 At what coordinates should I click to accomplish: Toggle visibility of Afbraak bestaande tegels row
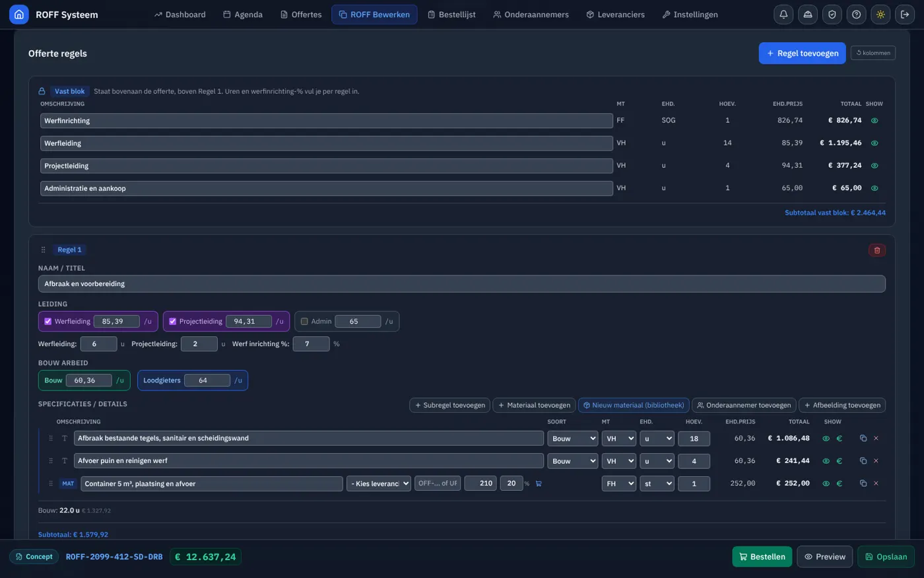pyautogui.click(x=826, y=439)
